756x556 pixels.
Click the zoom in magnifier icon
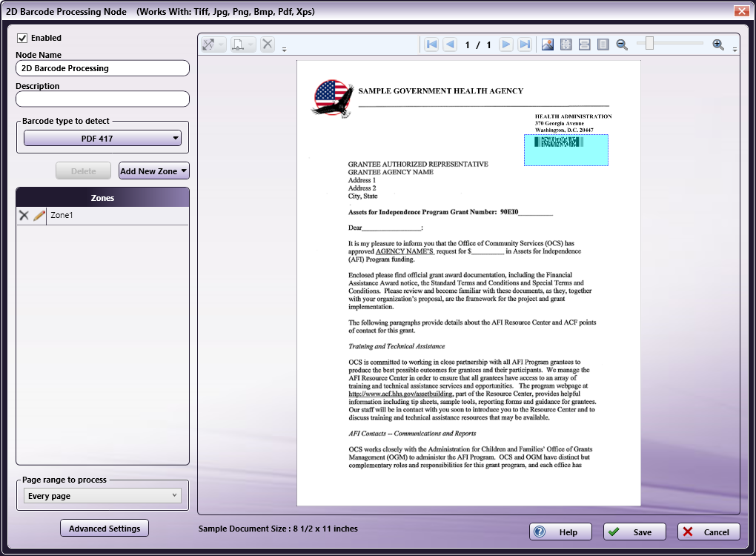pyautogui.click(x=717, y=44)
